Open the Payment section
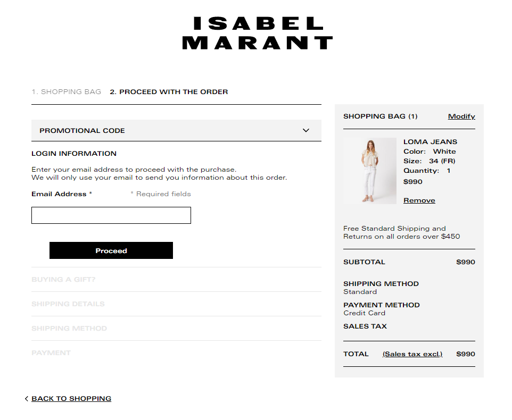The height and width of the screenshot is (420, 512). [51, 353]
